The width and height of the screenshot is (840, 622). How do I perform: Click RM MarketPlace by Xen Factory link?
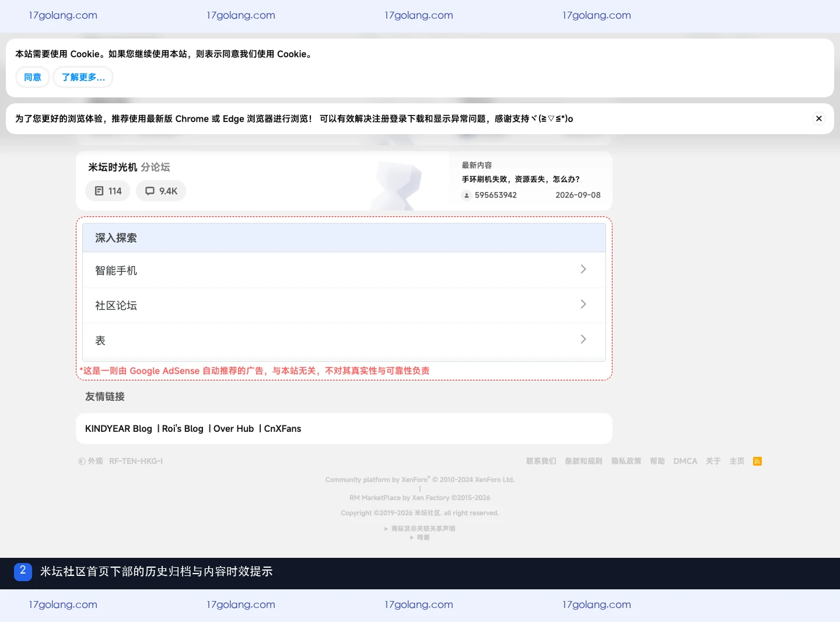click(x=420, y=498)
